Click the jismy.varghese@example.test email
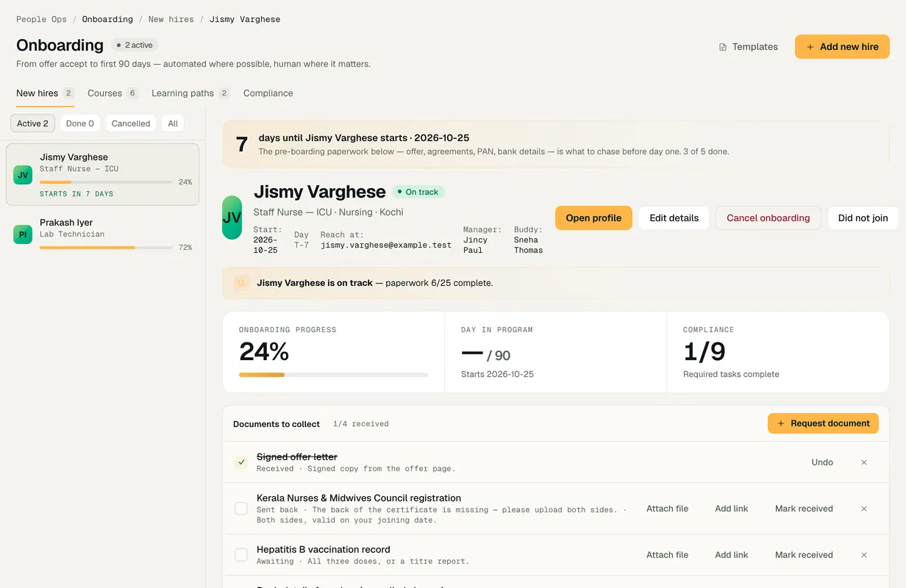 pos(386,245)
